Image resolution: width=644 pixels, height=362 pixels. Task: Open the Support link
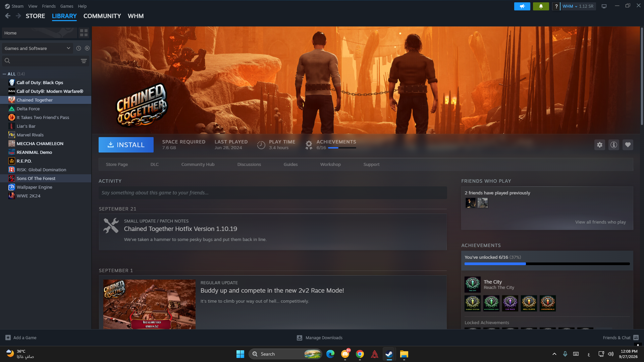(x=372, y=165)
